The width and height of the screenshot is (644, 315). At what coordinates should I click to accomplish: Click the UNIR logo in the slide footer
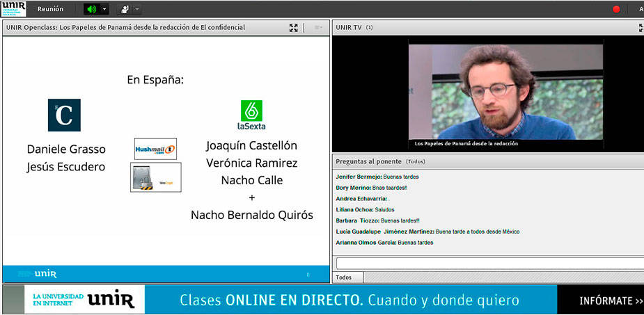[x=45, y=274]
